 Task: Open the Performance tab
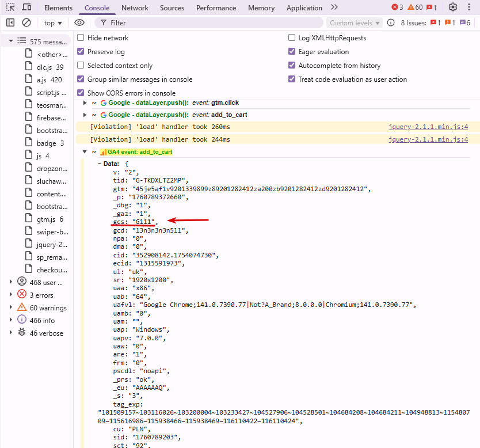point(215,8)
